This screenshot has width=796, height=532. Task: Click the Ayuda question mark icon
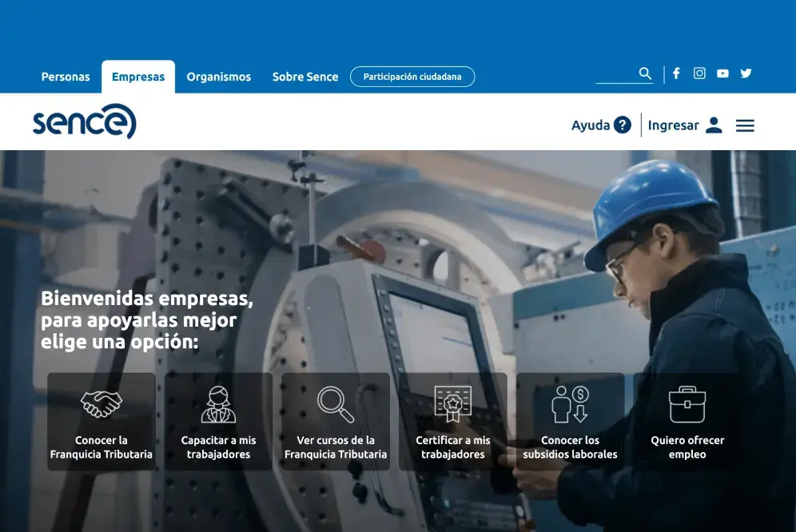623,125
